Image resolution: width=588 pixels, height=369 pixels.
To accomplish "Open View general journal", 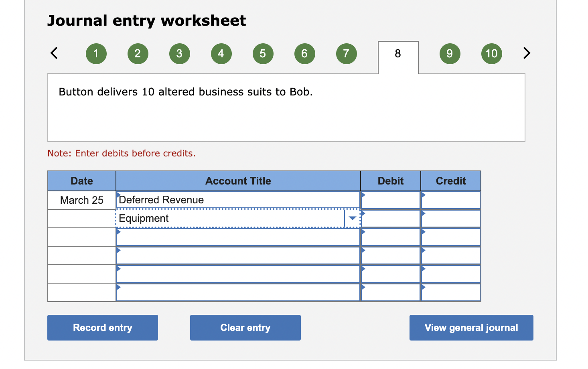I will point(471,328).
